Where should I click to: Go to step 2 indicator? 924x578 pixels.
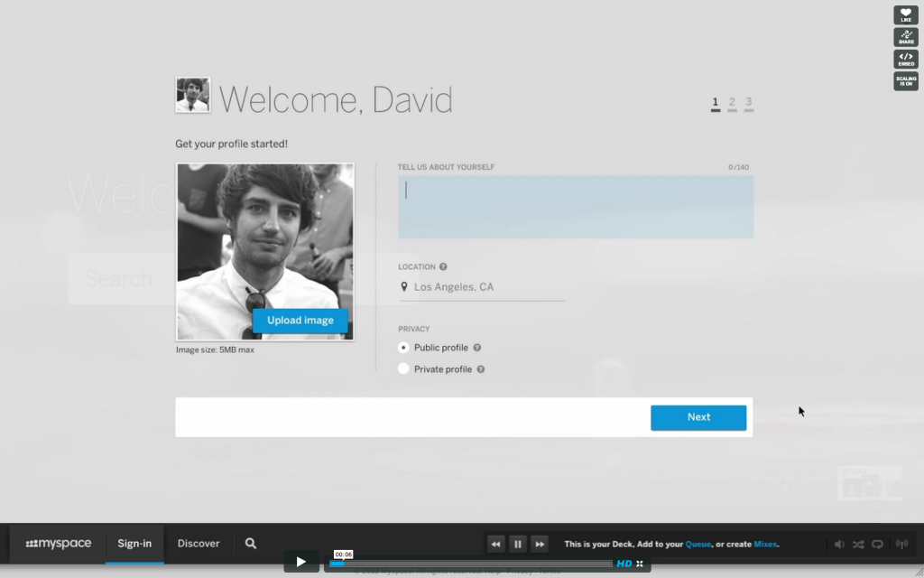tap(732, 104)
